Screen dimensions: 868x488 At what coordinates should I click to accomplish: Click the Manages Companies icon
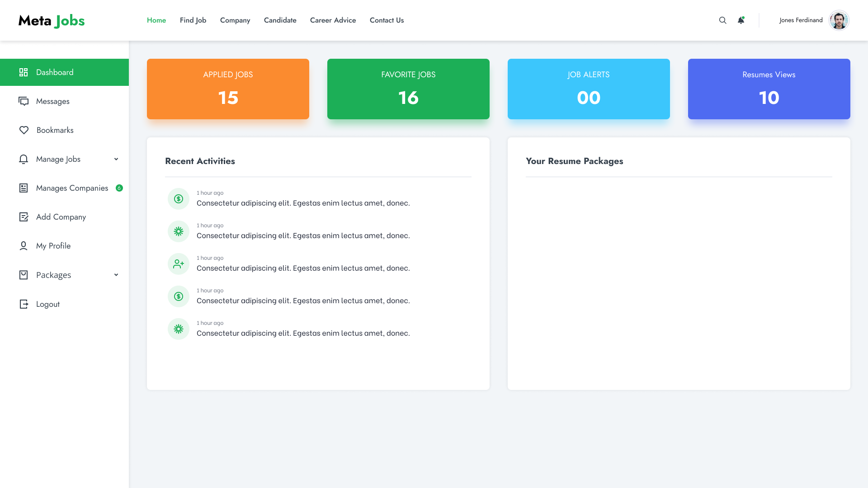(x=24, y=188)
